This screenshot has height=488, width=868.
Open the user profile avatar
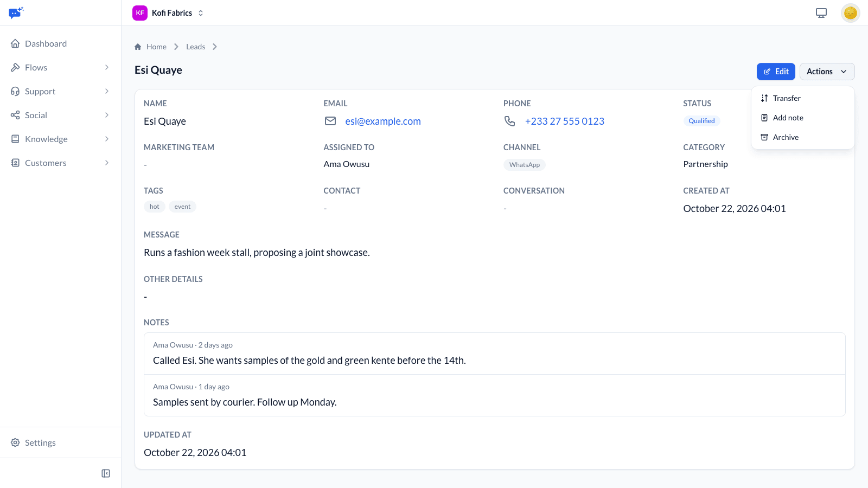[851, 13]
